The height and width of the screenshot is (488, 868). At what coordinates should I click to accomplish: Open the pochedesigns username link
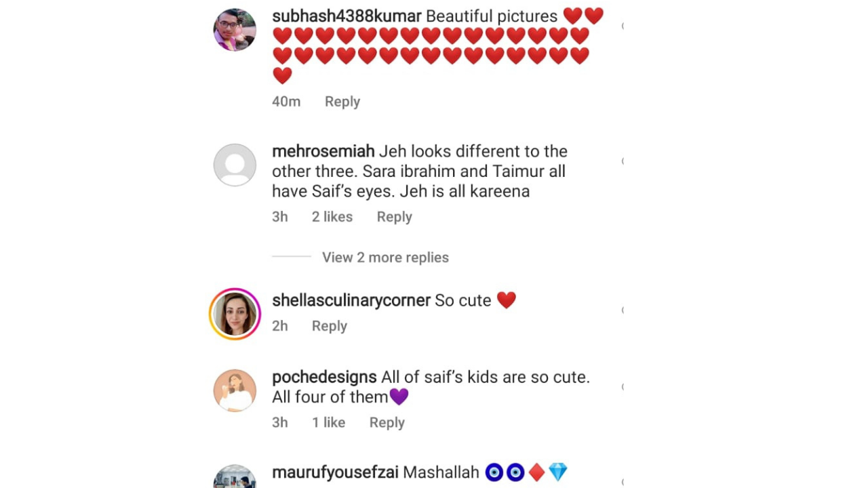coord(324,377)
